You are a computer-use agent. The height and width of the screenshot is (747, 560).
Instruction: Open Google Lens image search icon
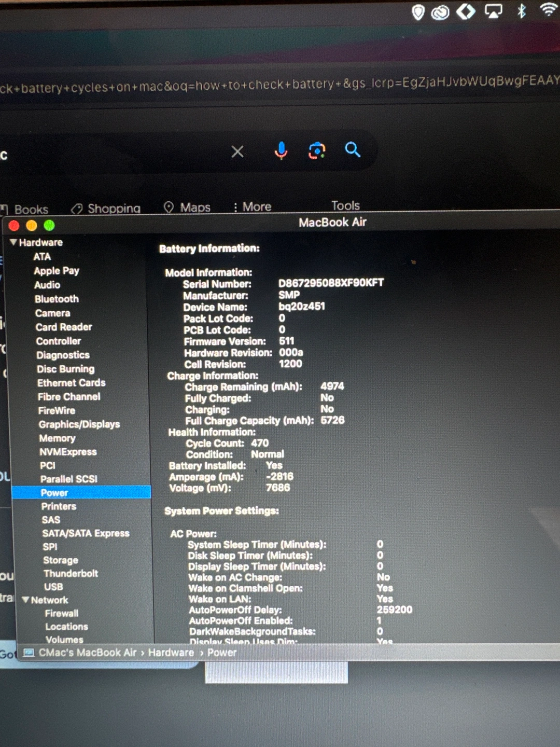pos(317,151)
